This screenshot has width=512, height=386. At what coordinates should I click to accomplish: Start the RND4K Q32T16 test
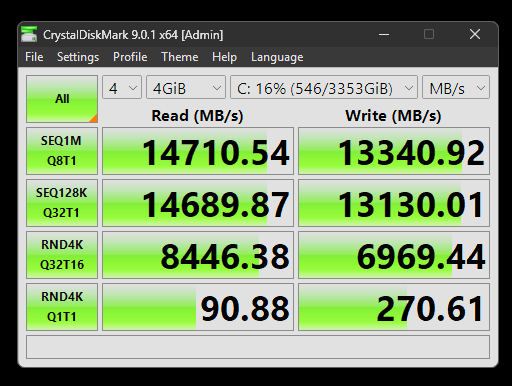(62, 255)
